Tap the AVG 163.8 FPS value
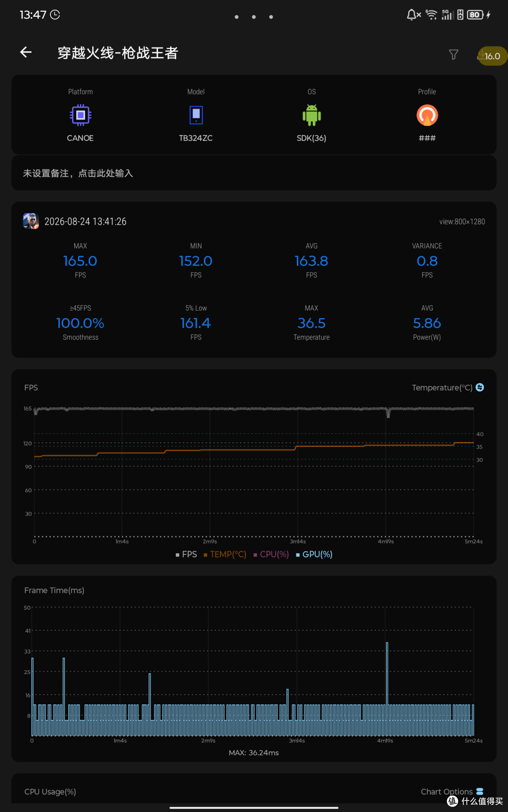Viewport: 508px width, 812px height. (x=311, y=261)
